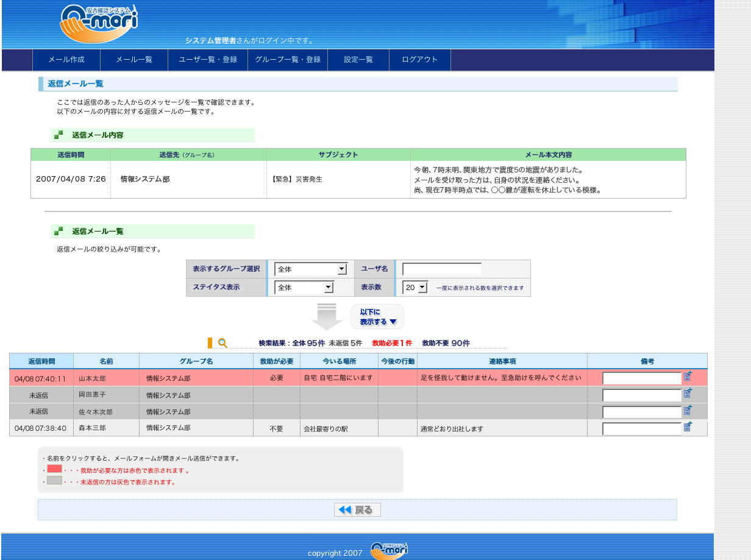
Task: Focus the ユーザ名 text input field
Action: pyautogui.click(x=442, y=269)
